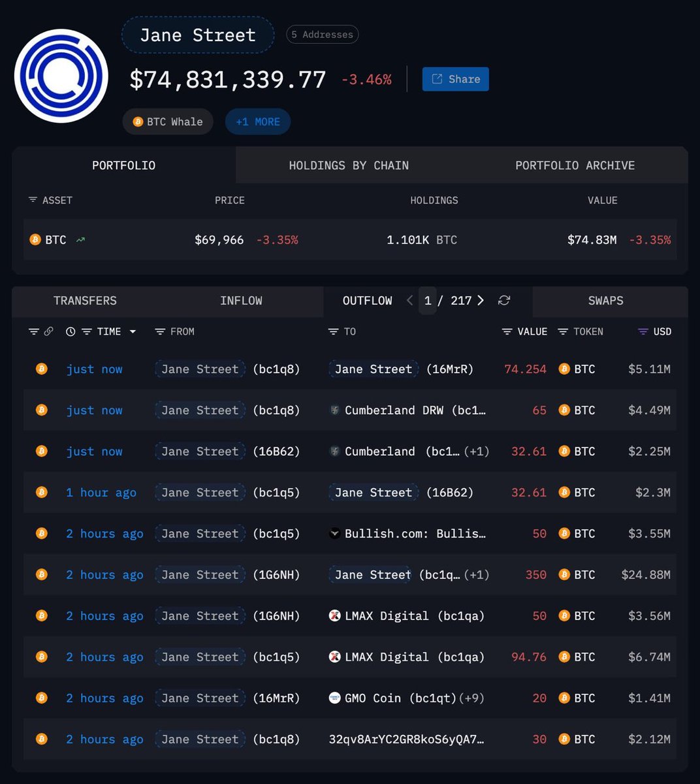This screenshot has width=700, height=784.
Task: Click the BTC chain icon in 65 BTC row
Action: 42,410
